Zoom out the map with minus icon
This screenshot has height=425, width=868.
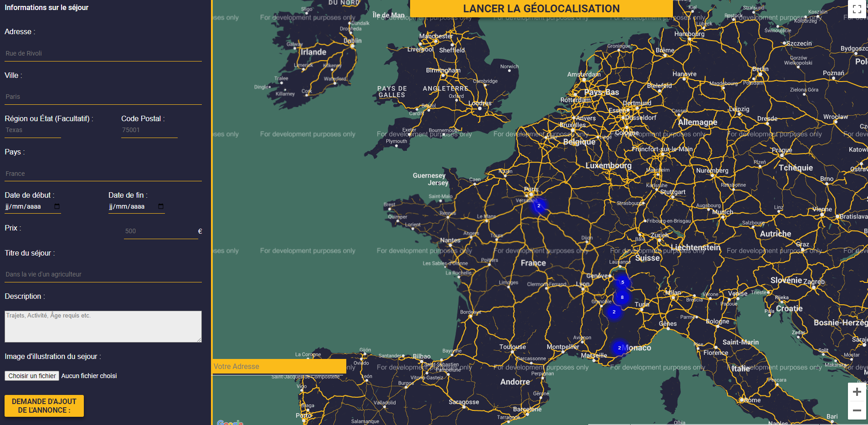point(857,410)
